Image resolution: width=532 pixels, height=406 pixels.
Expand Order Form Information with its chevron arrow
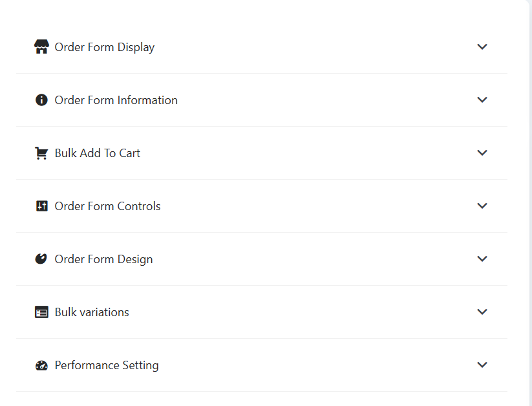(482, 100)
